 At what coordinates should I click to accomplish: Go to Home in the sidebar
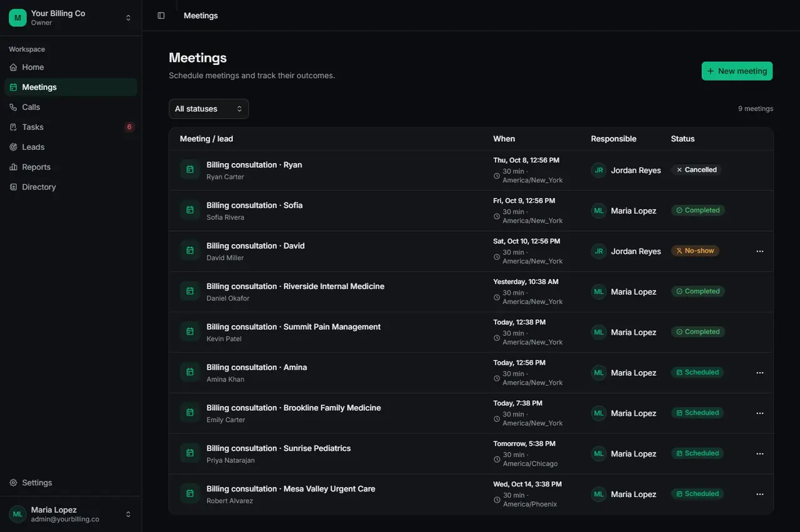(x=71, y=67)
